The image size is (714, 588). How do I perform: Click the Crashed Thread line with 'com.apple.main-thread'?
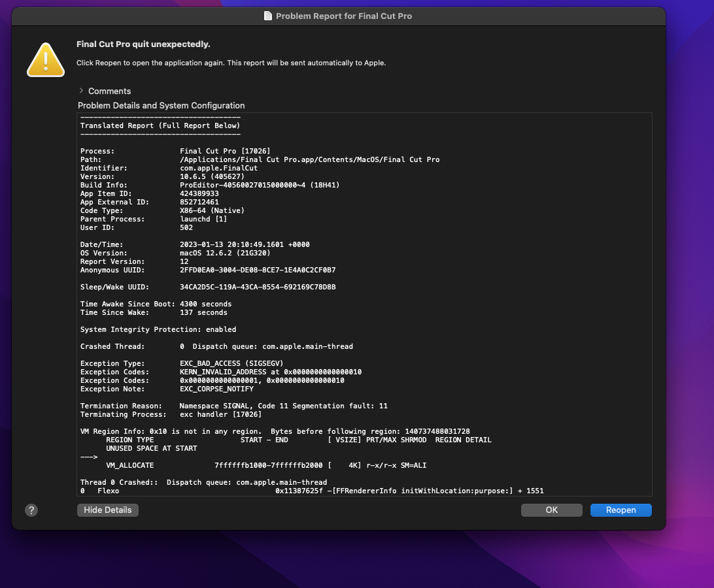pyautogui.click(x=216, y=346)
